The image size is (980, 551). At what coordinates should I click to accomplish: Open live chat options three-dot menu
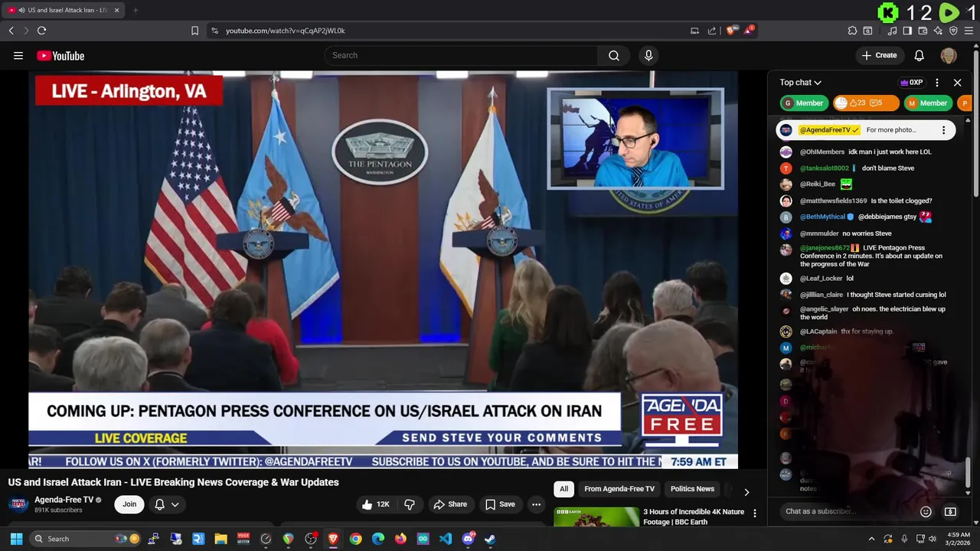(x=937, y=83)
